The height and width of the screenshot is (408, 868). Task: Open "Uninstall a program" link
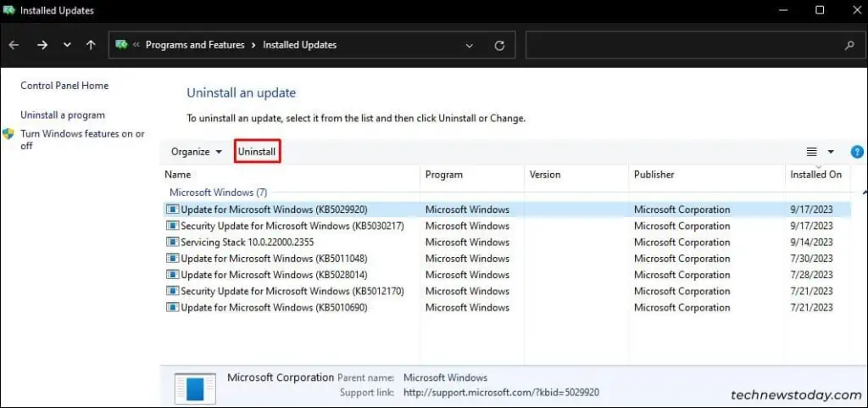[x=63, y=115]
